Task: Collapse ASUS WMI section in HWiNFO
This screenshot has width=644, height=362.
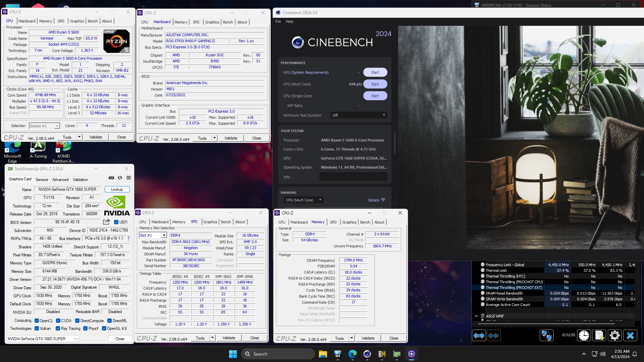Action: click(x=476, y=316)
